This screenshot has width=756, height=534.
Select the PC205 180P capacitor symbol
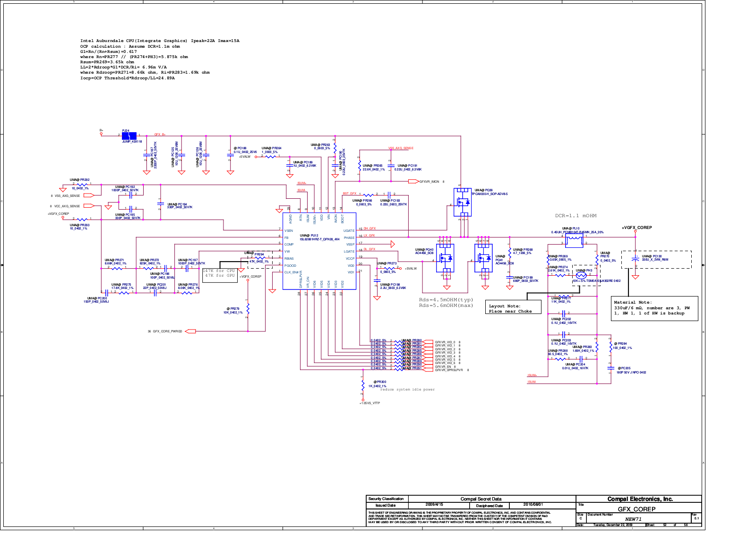[x=610, y=368]
